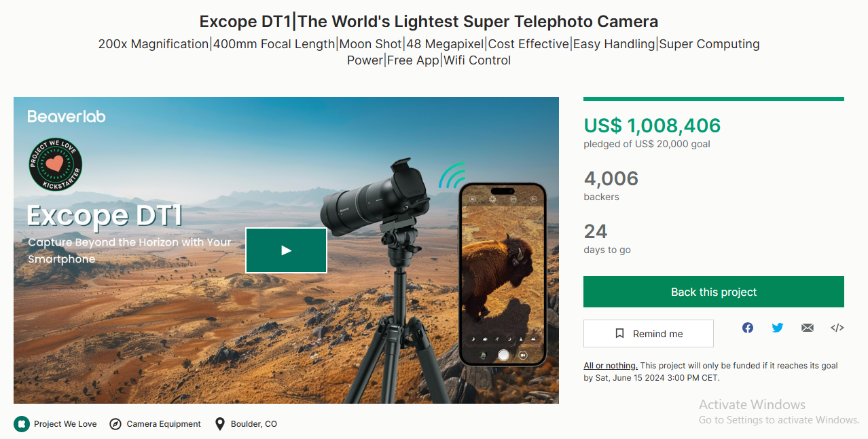This screenshot has width=868, height=439.
Task: Open the embed code icon
Action: point(837,328)
